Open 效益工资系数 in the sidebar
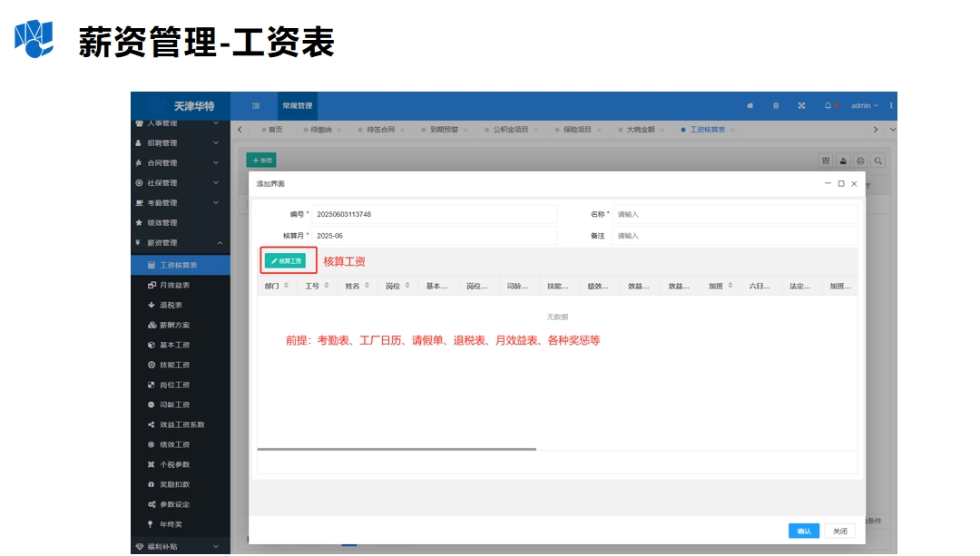The height and width of the screenshot is (556, 980). [x=181, y=424]
